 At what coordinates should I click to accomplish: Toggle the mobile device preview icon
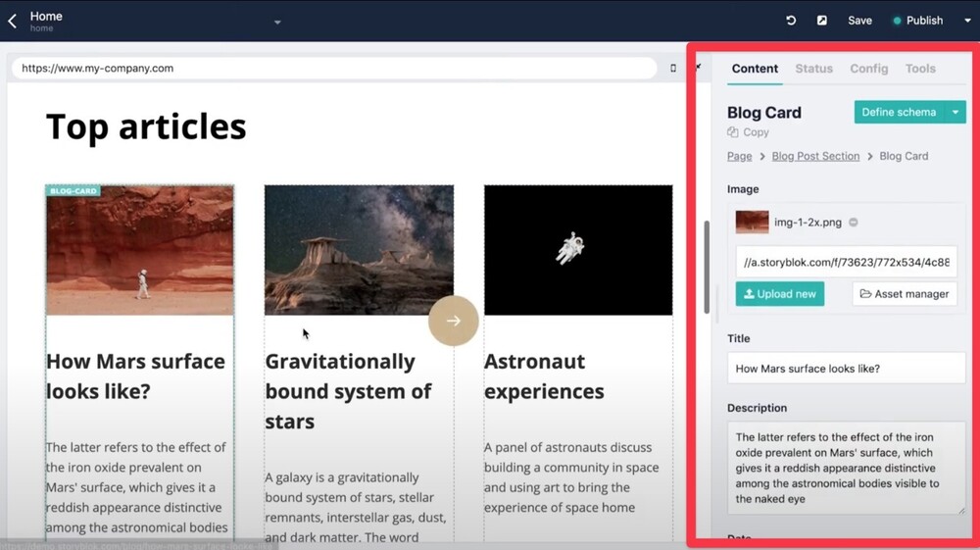pos(672,69)
